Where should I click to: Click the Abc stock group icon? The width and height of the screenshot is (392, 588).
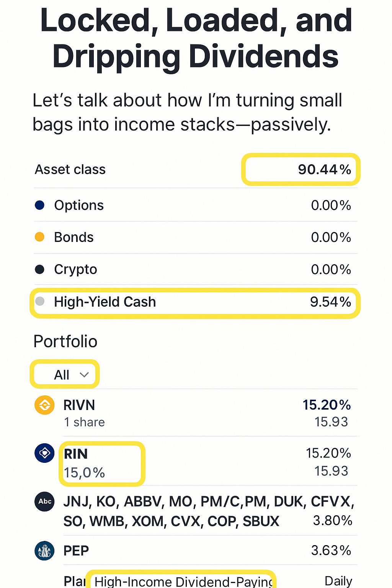click(x=45, y=501)
